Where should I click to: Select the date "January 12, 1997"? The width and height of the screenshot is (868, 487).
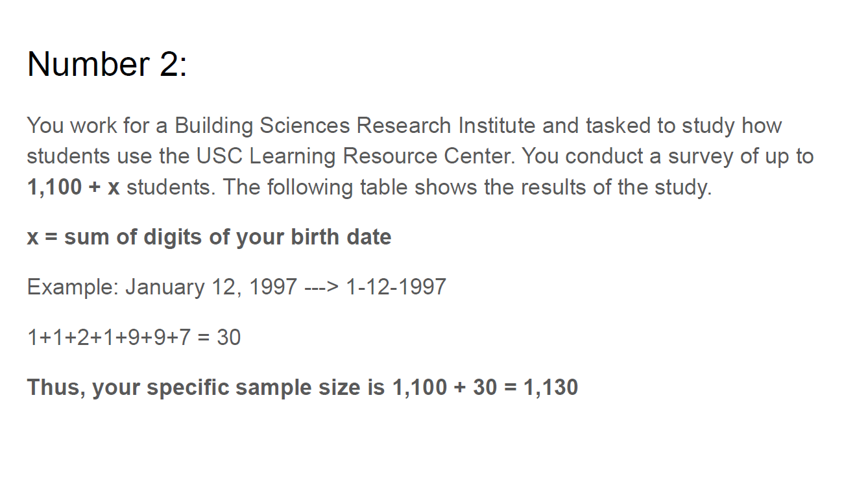pos(211,287)
